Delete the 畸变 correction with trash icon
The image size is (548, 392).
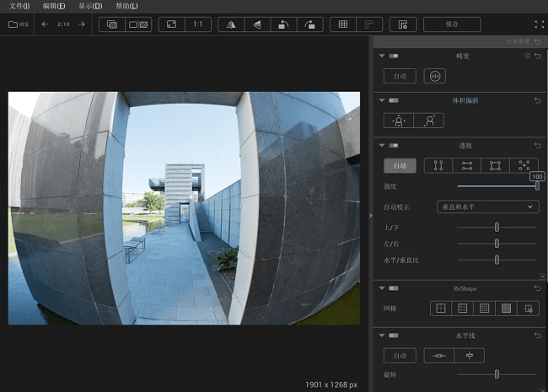pyautogui.click(x=528, y=56)
